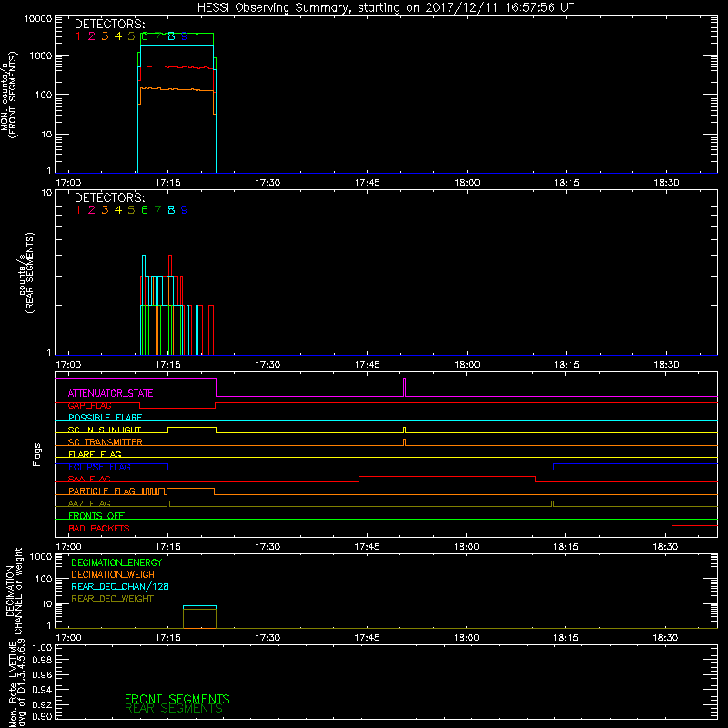The width and height of the screenshot is (728, 728).
Task: Select detector 6 in rear segments legend
Action: [145, 210]
